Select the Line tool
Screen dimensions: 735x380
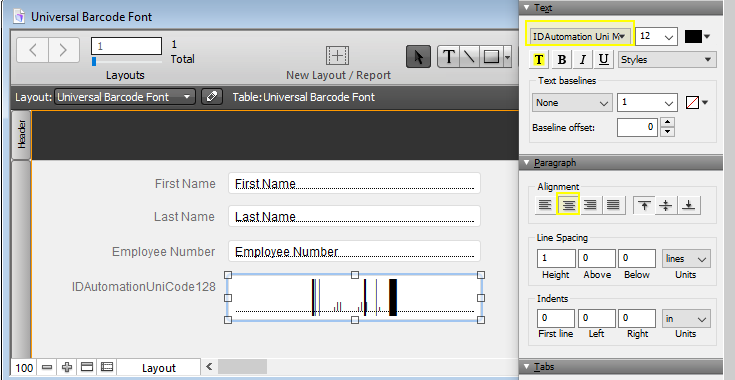pos(470,58)
